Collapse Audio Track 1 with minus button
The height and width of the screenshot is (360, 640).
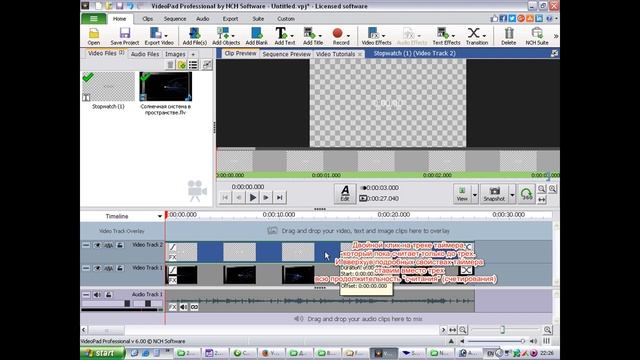(86, 295)
